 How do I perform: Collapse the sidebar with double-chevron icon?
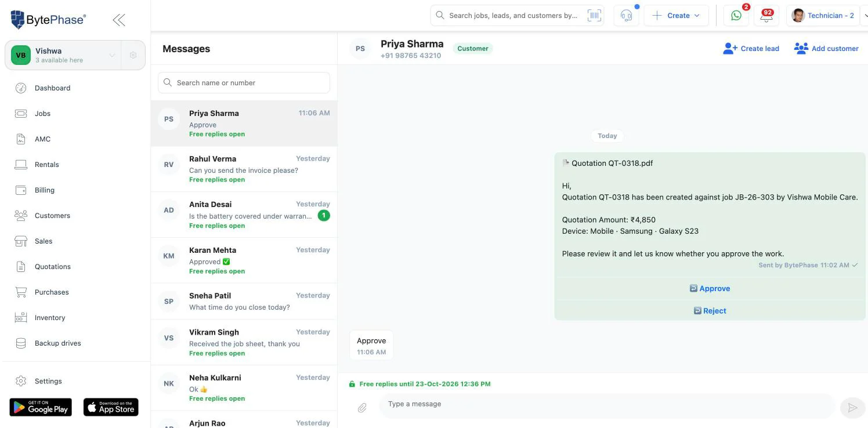119,20
